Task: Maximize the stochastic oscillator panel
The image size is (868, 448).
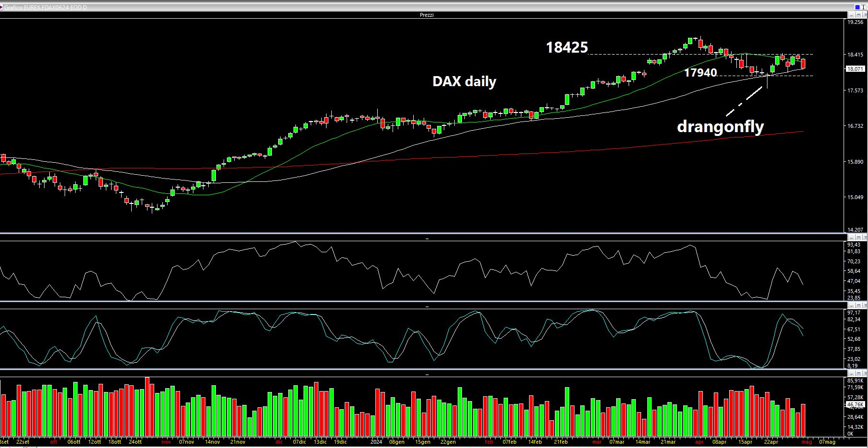Action: point(858,305)
